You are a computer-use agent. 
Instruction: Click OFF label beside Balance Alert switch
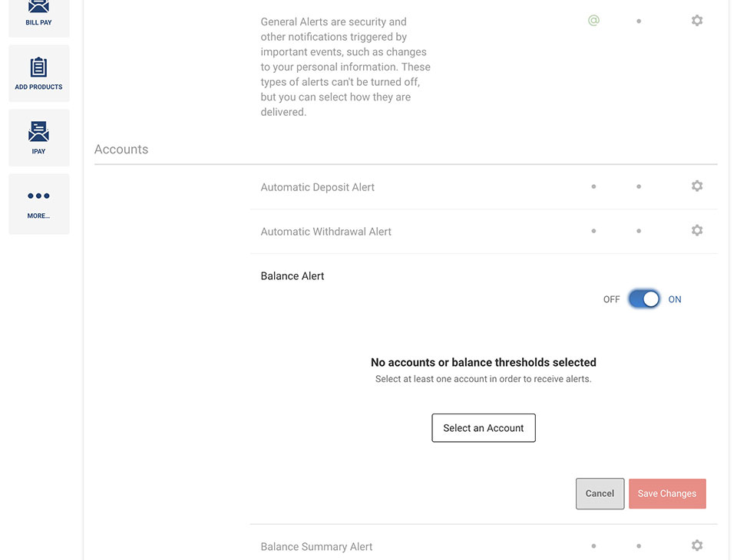coord(612,300)
